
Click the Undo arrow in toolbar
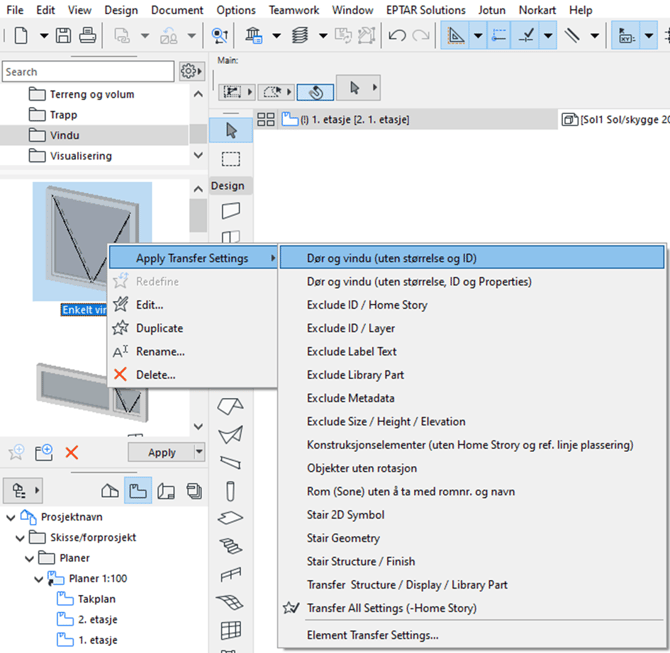coord(397,36)
